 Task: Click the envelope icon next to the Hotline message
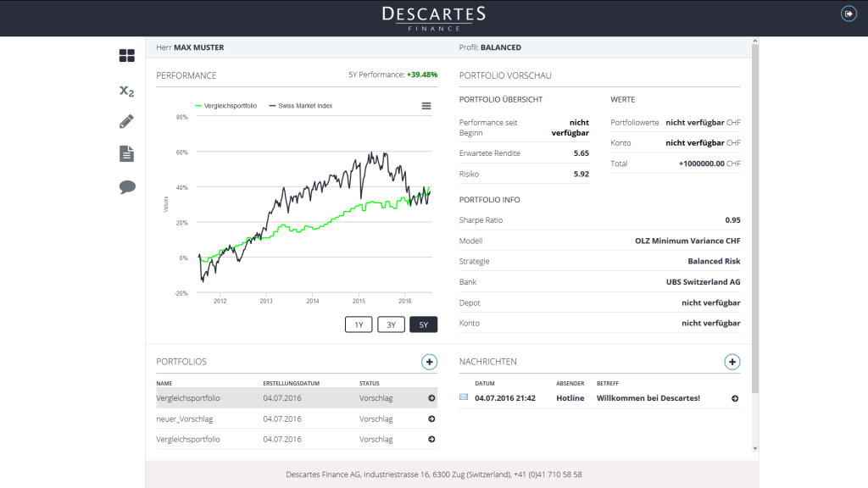[x=462, y=397]
